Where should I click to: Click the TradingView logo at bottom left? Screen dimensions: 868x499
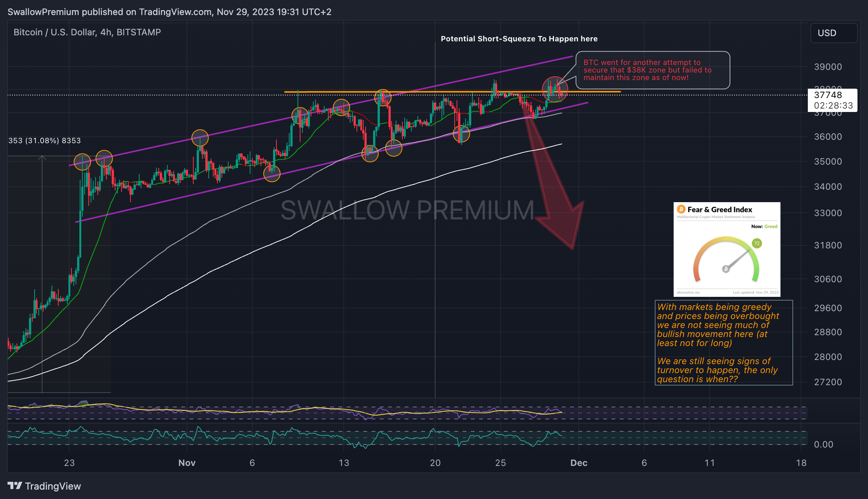(44, 486)
